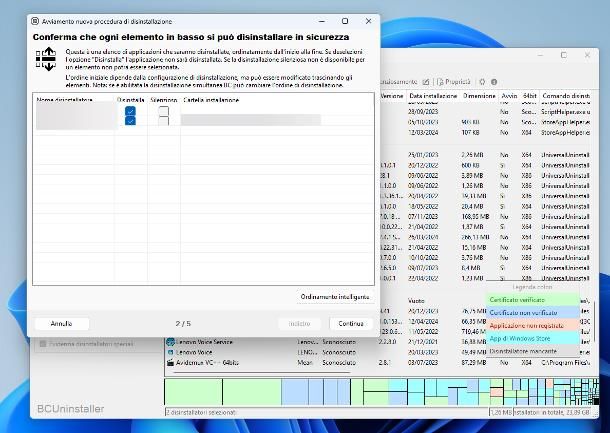Click the Avidemux VC++ 64bits clapperboard icon

170,363
